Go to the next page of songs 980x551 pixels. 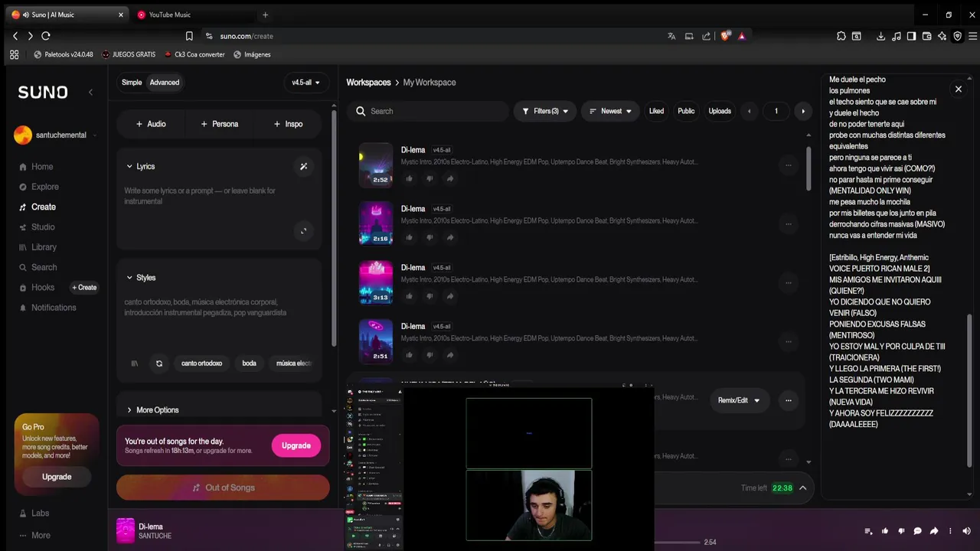[802, 111]
